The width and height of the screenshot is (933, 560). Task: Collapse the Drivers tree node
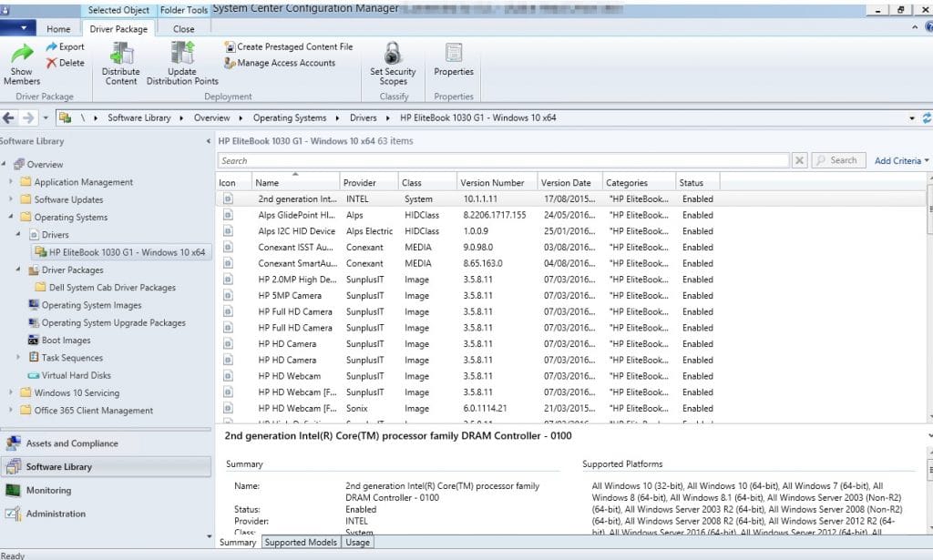coord(18,235)
